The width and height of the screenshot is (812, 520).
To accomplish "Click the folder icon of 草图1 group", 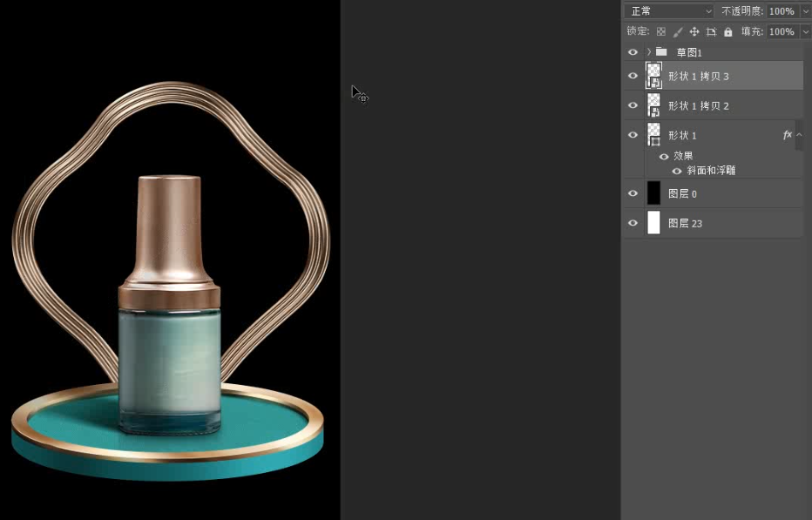I will tap(661, 52).
